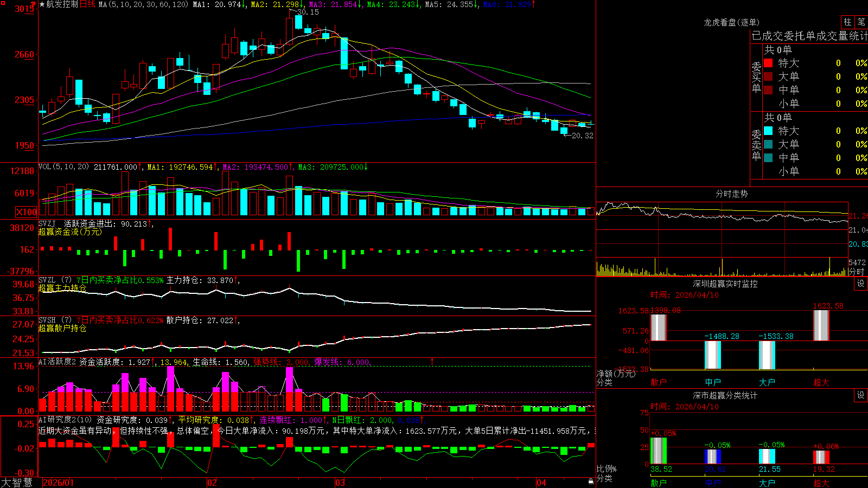868x488 pixels.
Task: Click the -1488.28 value above 中户 bar
Action: [722, 336]
